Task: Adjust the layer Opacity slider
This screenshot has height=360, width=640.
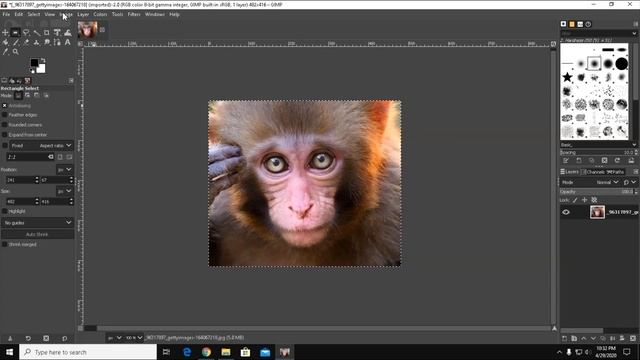Action: (596, 191)
